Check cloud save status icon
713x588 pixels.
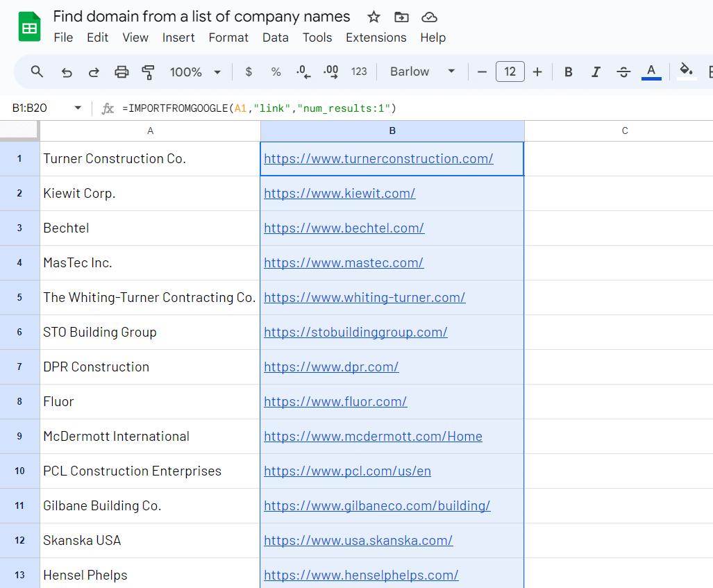tap(430, 17)
